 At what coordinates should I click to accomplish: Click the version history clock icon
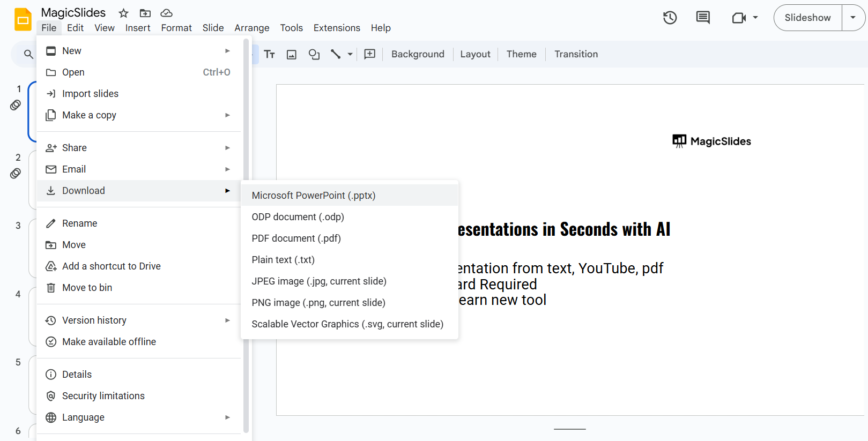[670, 18]
